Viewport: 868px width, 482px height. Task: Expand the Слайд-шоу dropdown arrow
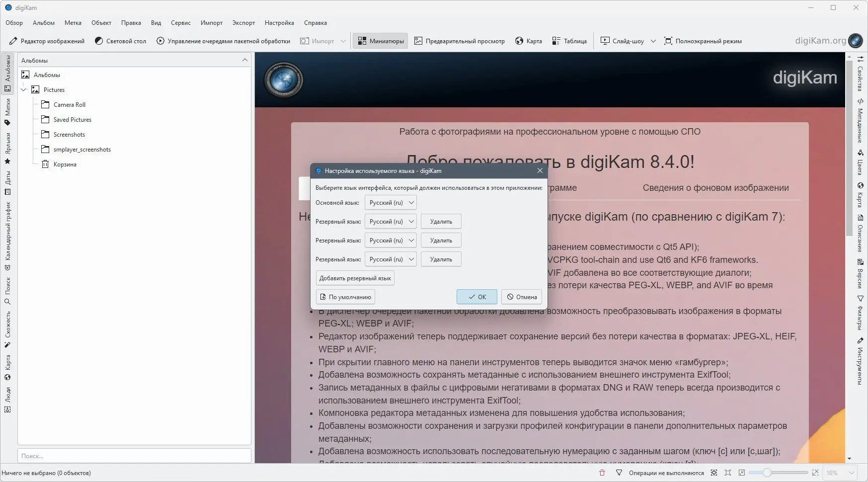653,41
